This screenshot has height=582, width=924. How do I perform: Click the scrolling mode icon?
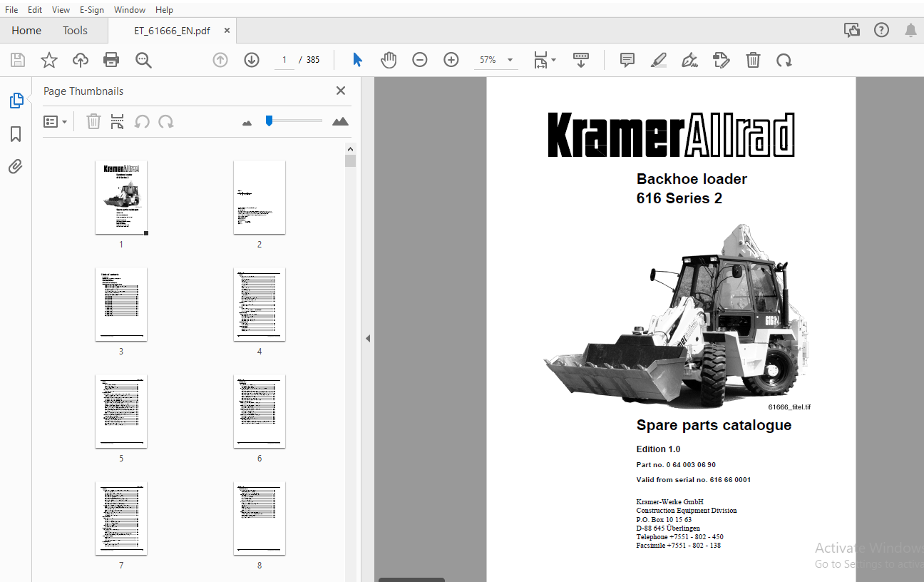tap(581, 60)
